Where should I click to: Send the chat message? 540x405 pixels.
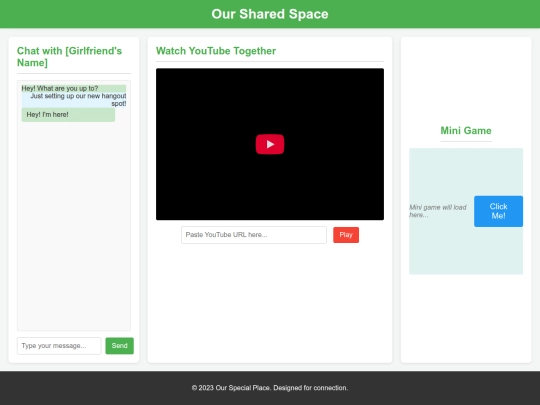coord(120,346)
